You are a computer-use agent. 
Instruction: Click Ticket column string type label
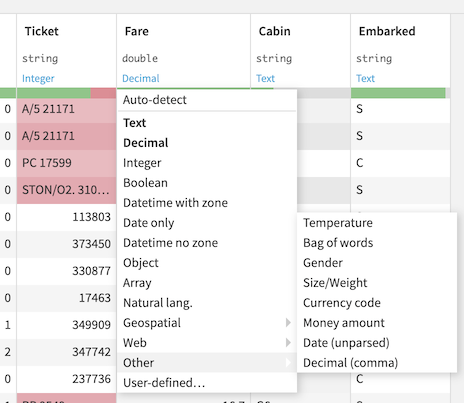[x=40, y=58]
